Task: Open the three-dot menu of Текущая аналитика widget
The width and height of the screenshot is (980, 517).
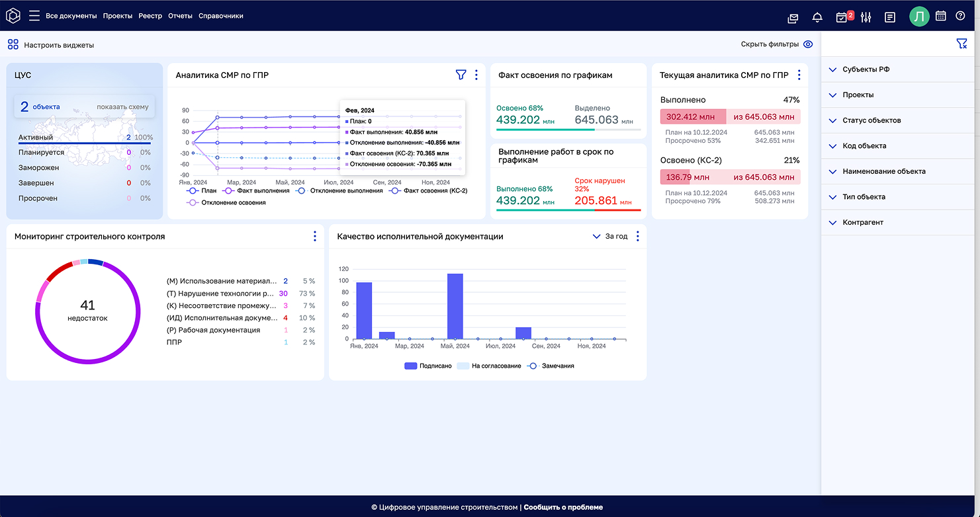Action: (799, 75)
